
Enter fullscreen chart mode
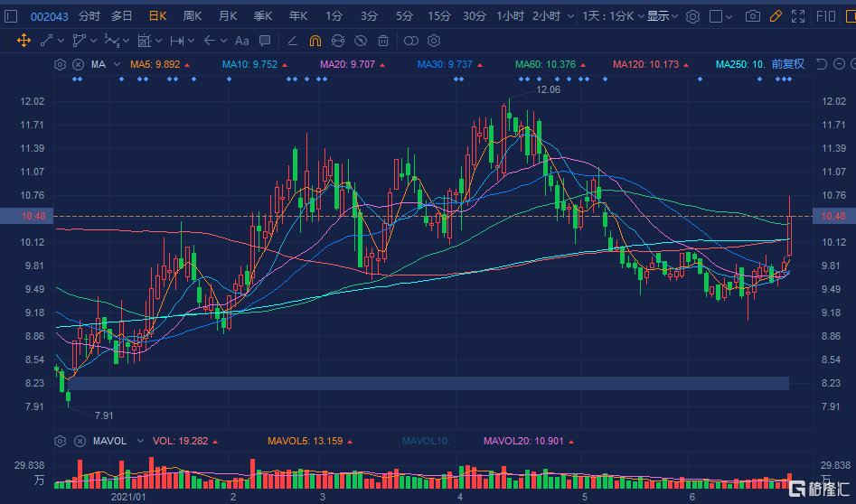click(x=797, y=16)
